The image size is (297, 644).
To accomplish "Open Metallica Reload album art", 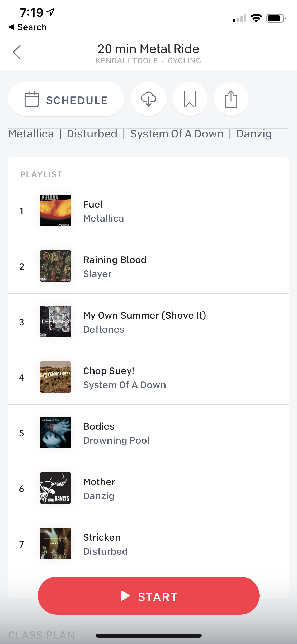I will pyautogui.click(x=55, y=210).
